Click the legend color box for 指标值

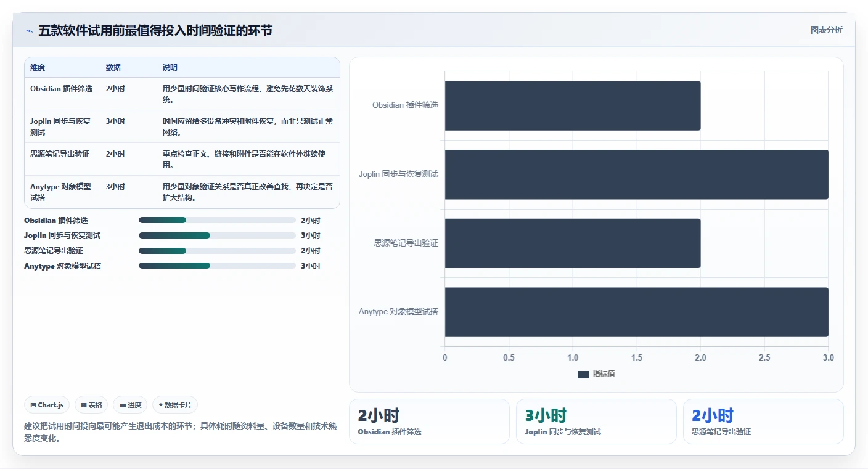click(583, 375)
